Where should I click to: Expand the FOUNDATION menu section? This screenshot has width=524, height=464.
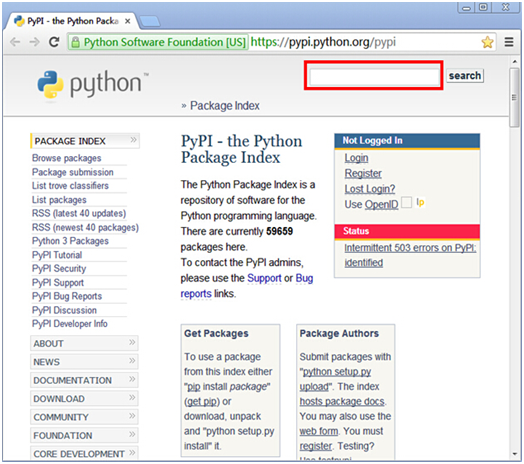click(x=84, y=435)
